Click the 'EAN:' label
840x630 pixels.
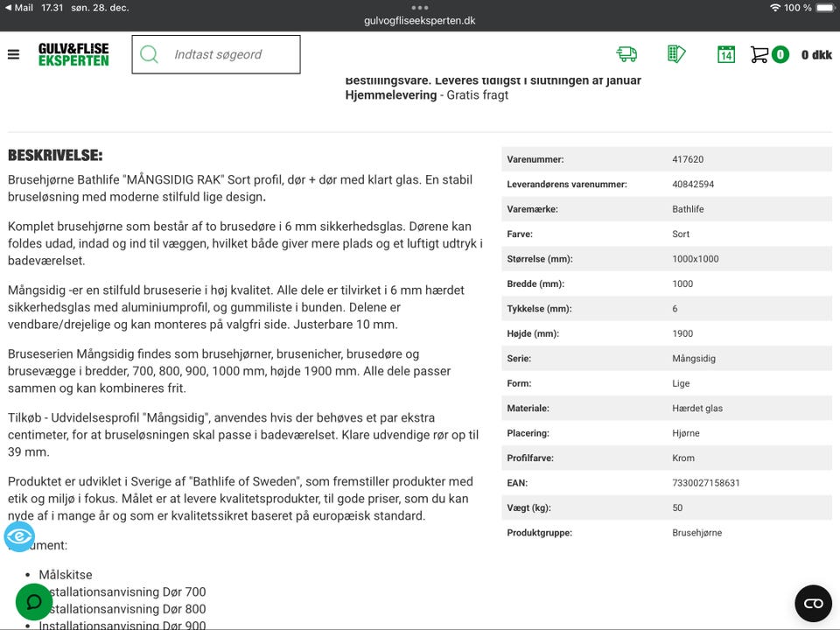pyautogui.click(x=517, y=483)
